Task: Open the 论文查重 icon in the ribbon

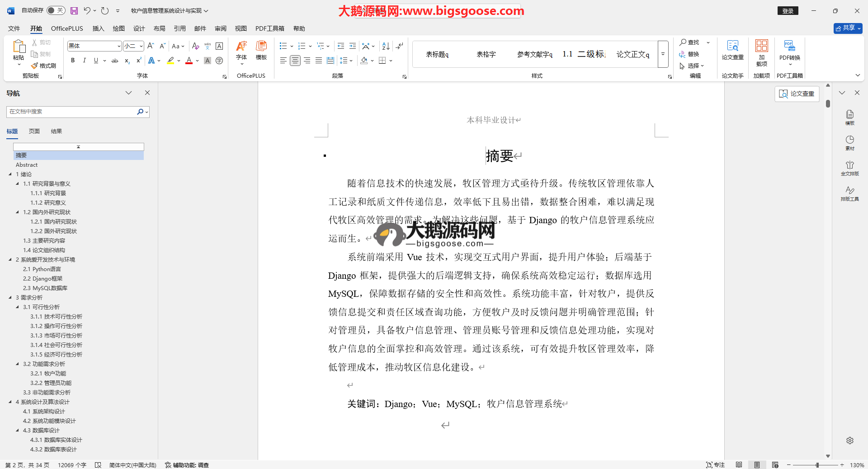Action: [732, 50]
